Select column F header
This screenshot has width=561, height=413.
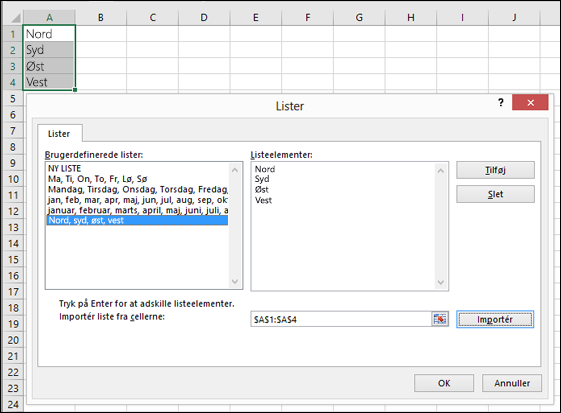[308, 17]
